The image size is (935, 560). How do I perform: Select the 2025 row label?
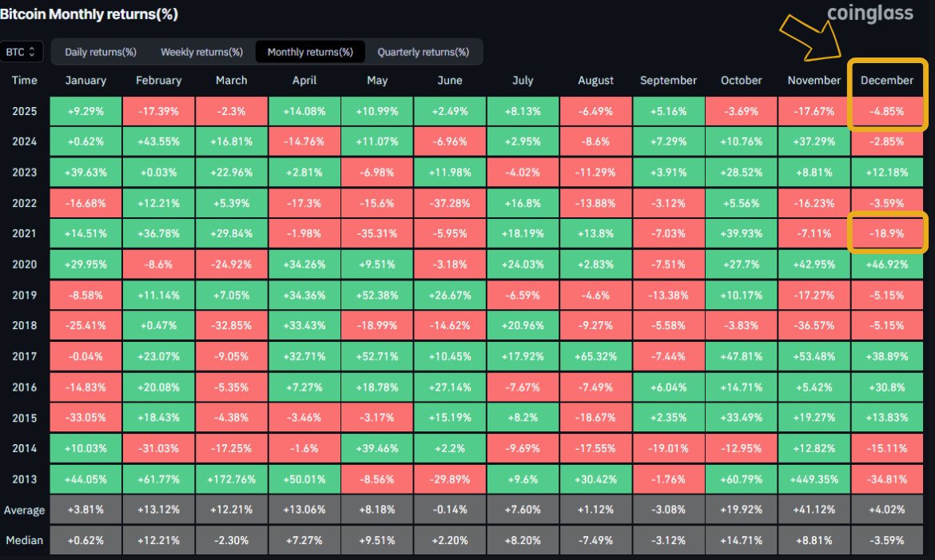(x=25, y=111)
